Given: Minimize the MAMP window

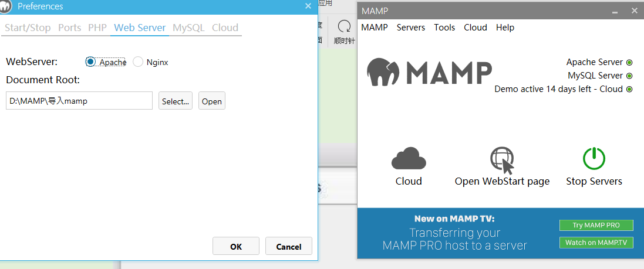Looking at the screenshot, I should click(615, 12).
